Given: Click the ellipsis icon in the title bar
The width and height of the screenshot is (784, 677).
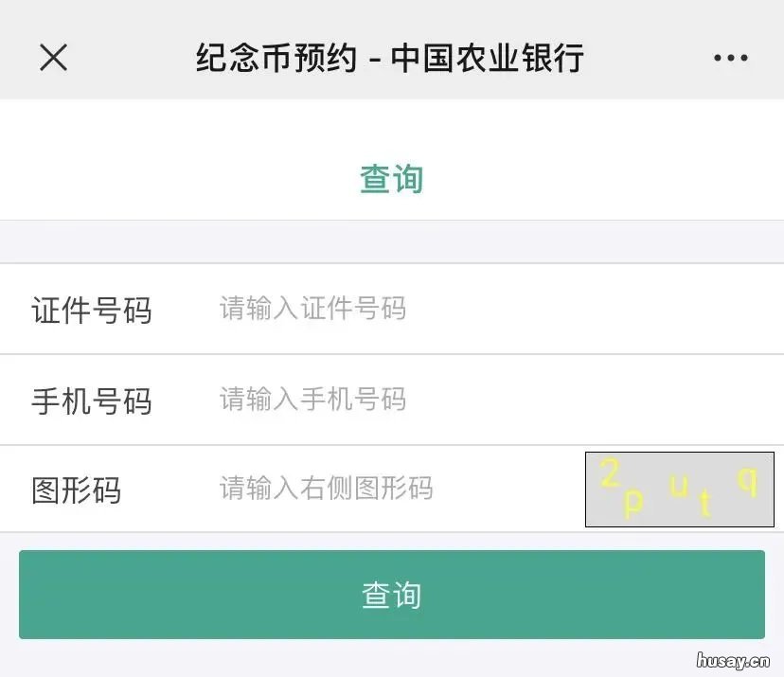Looking at the screenshot, I should [x=730, y=58].
